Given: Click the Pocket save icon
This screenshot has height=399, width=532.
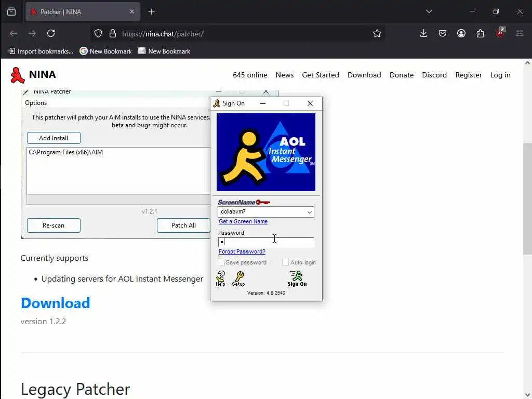Looking at the screenshot, I should (443, 33).
